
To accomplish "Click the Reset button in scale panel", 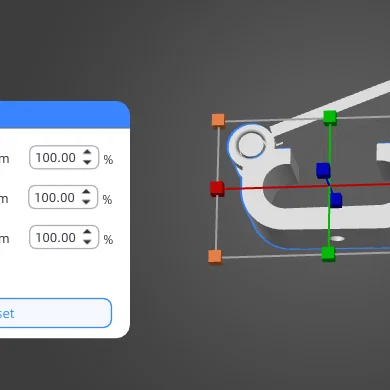I will coord(55,313).
